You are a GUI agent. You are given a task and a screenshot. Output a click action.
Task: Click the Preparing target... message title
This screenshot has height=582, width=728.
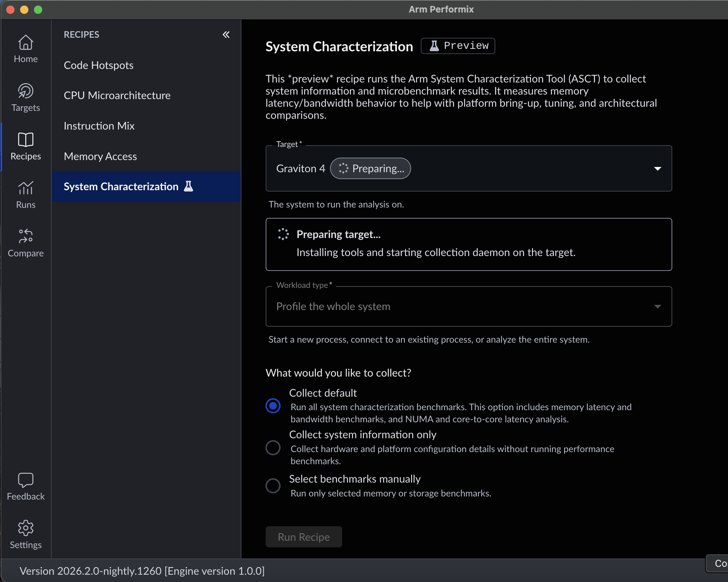coord(339,235)
